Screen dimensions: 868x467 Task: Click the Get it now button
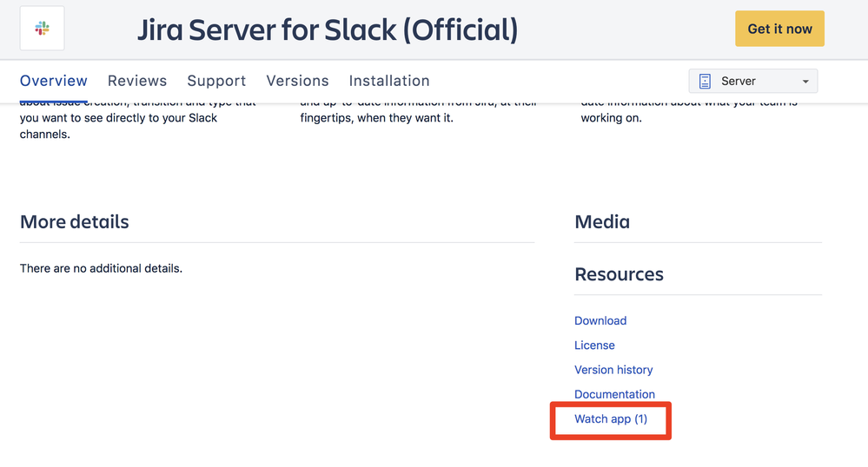[779, 29]
